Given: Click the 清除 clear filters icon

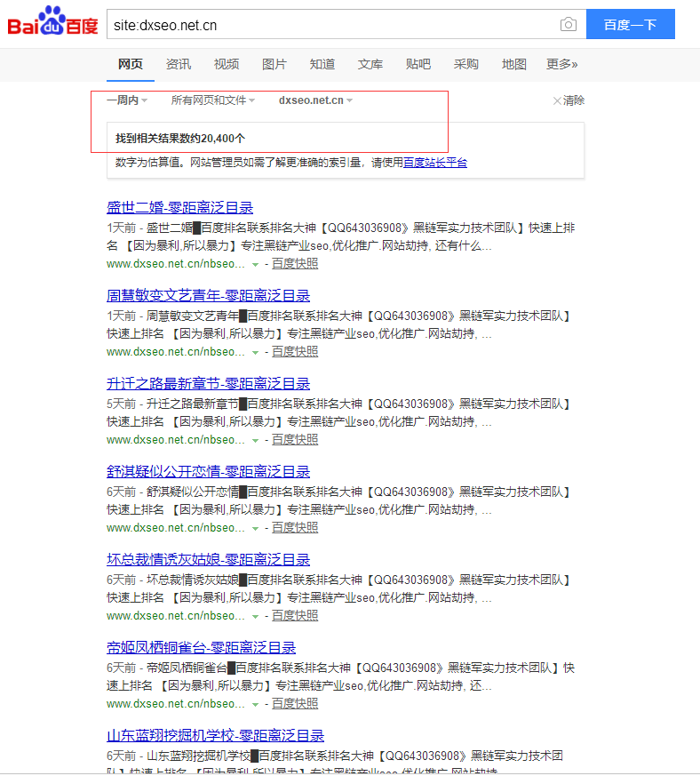Looking at the screenshot, I should click(558, 101).
